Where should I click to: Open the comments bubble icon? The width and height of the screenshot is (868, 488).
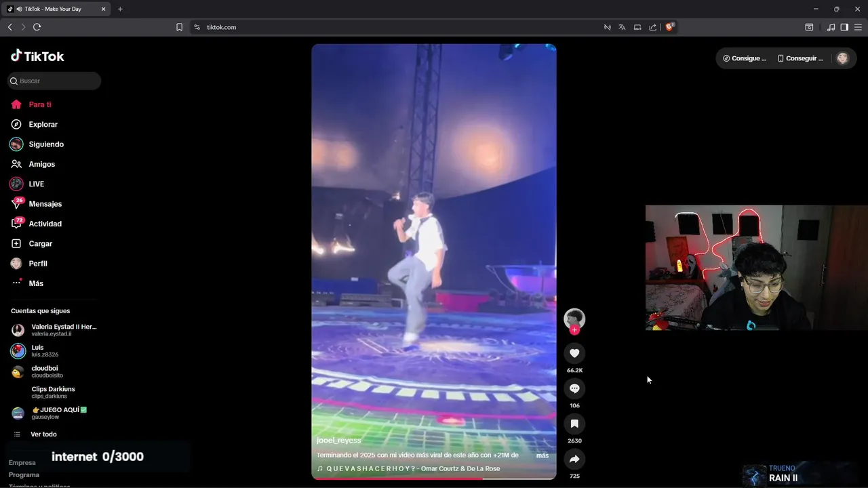click(x=574, y=388)
